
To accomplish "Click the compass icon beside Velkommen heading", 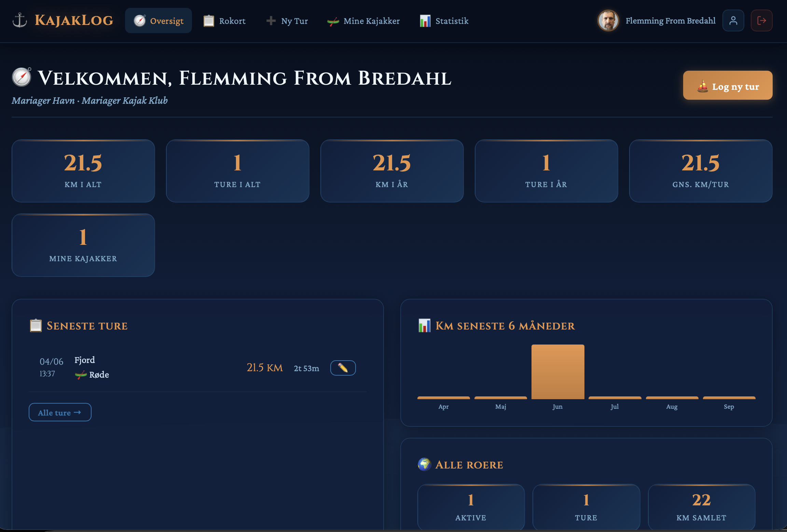I will click(22, 77).
